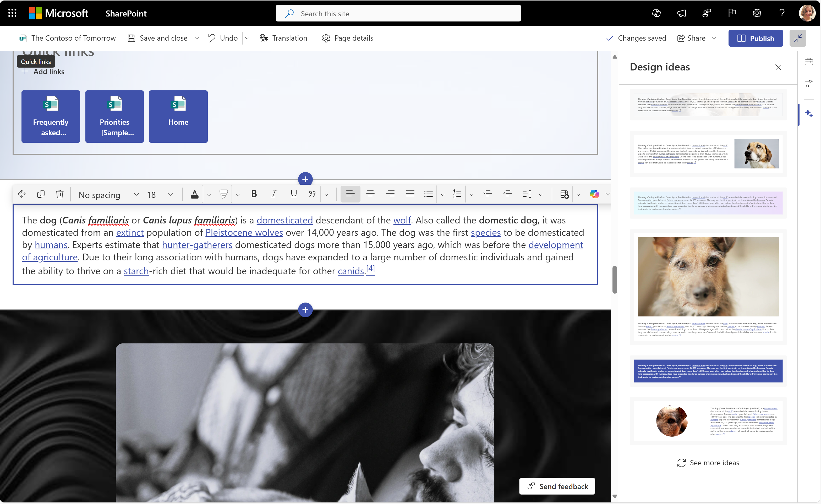Select the text alignment left icon

[350, 194]
